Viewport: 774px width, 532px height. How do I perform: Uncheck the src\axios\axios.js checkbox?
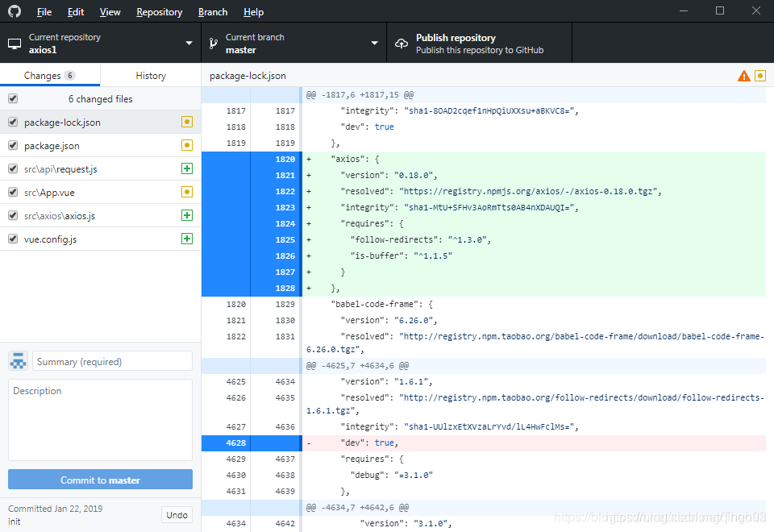(13, 215)
